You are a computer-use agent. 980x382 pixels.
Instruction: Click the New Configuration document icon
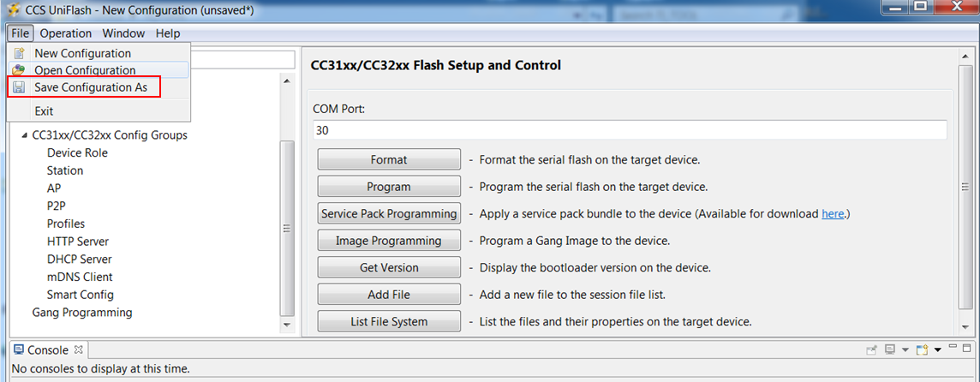[19, 53]
